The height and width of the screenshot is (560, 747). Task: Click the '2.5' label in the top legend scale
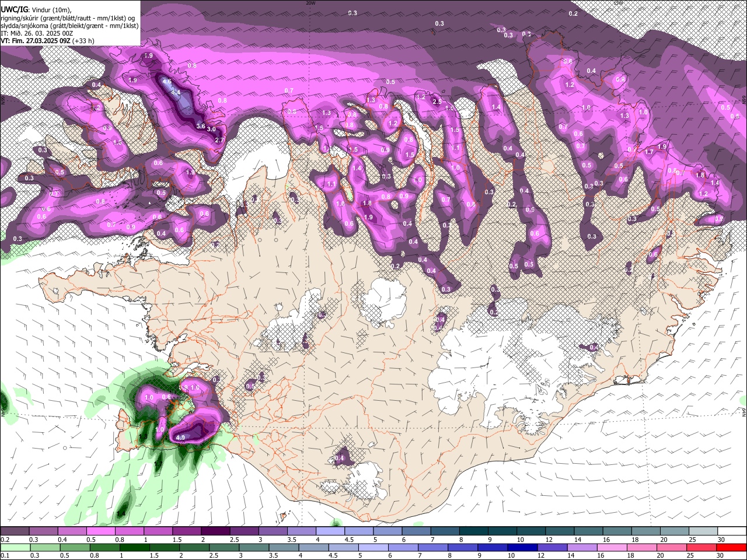coord(234,540)
